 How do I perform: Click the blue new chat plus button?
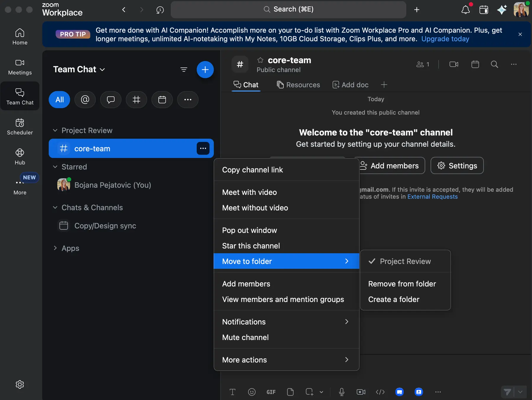coord(205,70)
